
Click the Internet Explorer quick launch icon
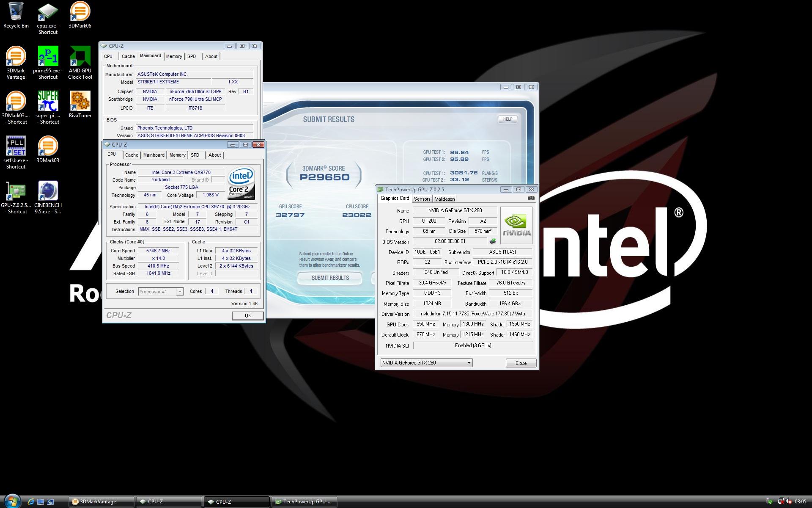tap(31, 502)
